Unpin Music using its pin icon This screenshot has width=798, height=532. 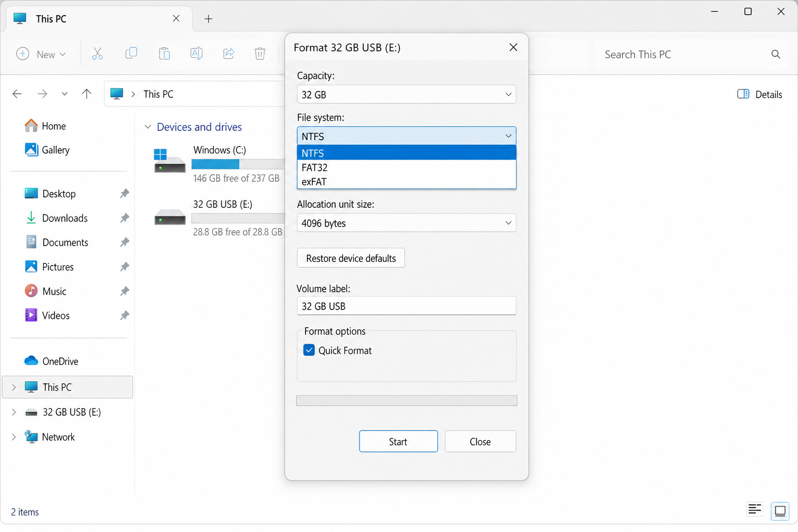point(125,291)
